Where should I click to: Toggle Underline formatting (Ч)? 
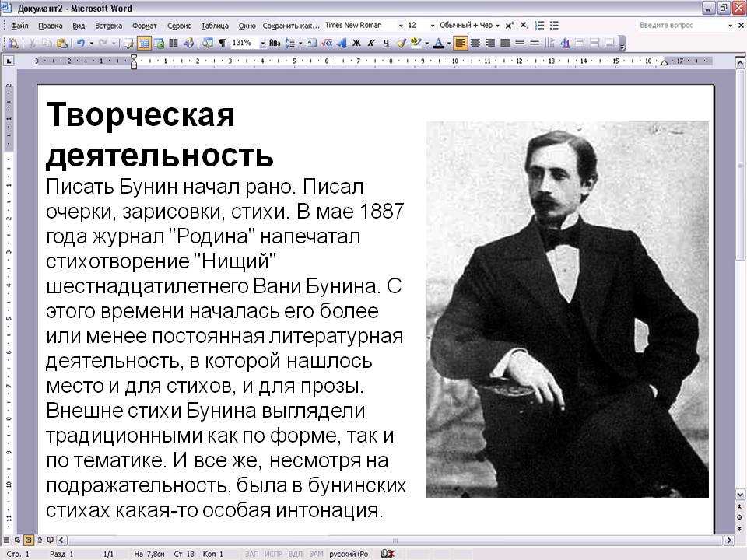tap(386, 43)
